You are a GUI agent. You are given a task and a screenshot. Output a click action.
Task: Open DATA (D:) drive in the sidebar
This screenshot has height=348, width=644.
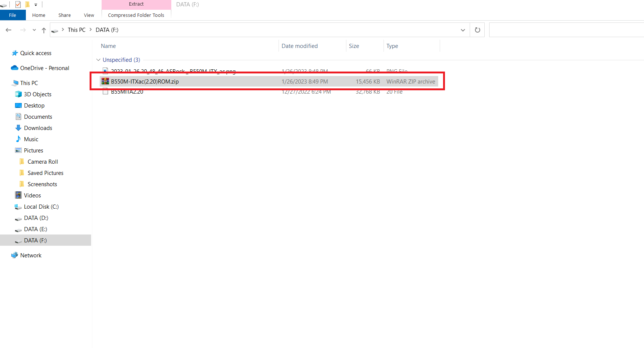click(x=36, y=218)
